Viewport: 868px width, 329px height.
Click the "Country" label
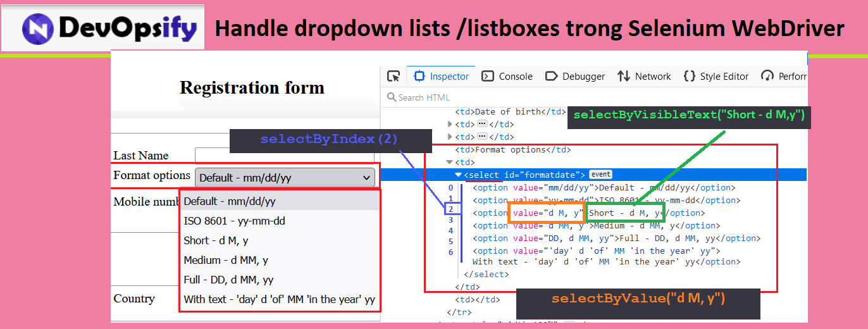(x=134, y=299)
